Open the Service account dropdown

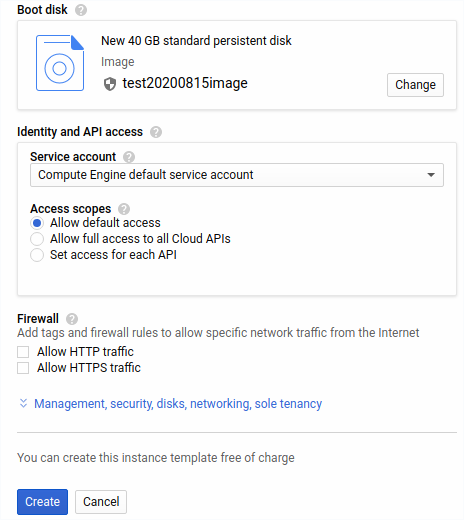(237, 175)
